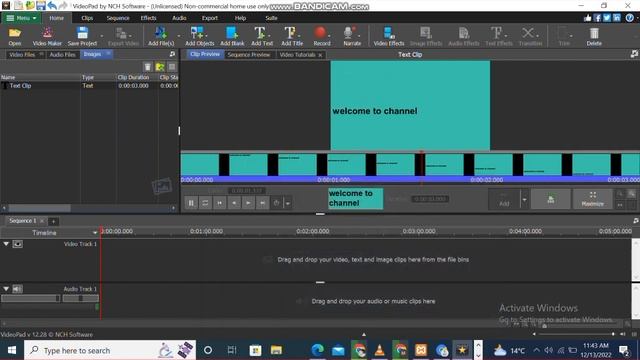Open the Effects ribbon tab
This screenshot has width=640, height=360.
(148, 18)
